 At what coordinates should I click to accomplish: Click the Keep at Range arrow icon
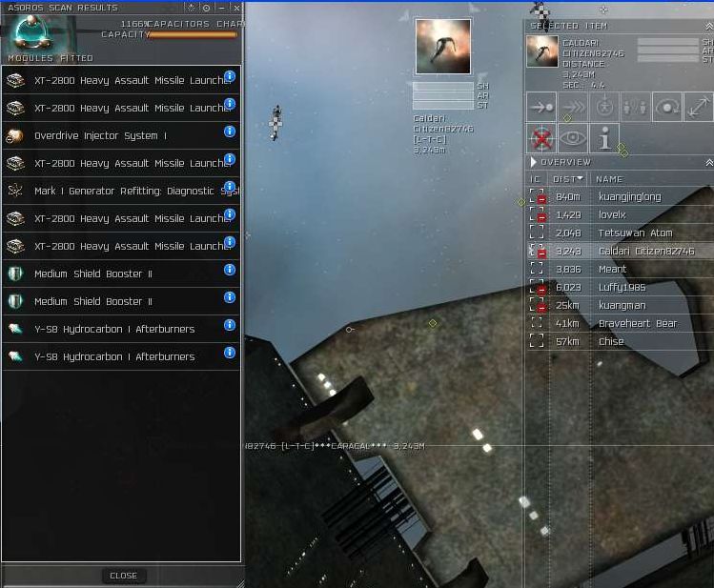[699, 108]
